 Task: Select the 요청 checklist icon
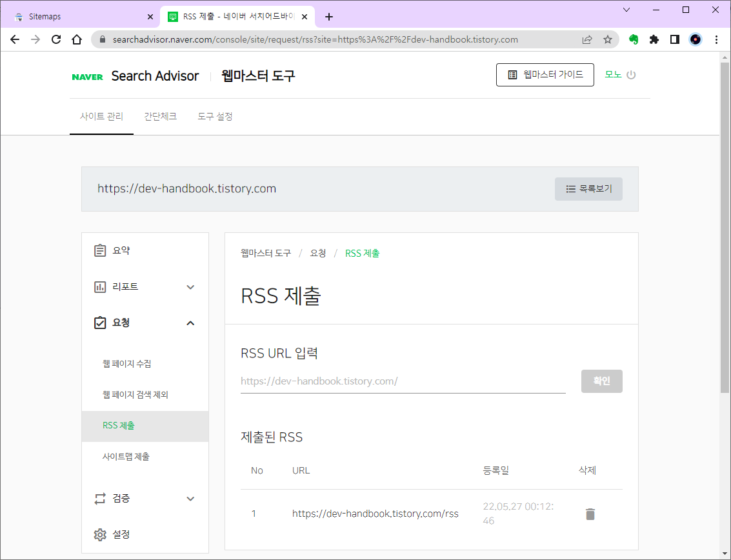[x=99, y=323]
